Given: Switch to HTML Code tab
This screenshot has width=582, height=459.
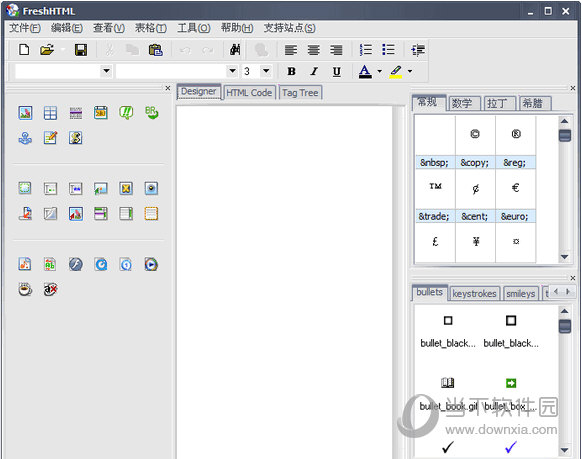Looking at the screenshot, I should pos(249,93).
